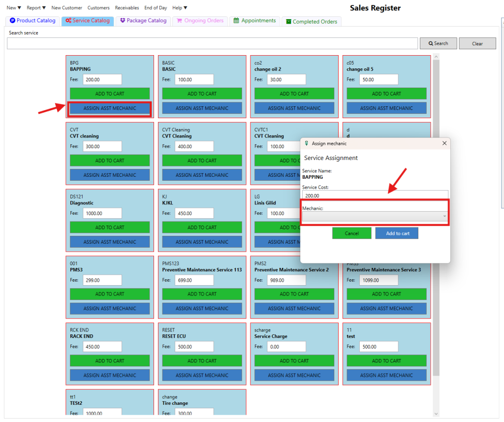
Task: Click the Search service text field
Action: click(x=212, y=43)
